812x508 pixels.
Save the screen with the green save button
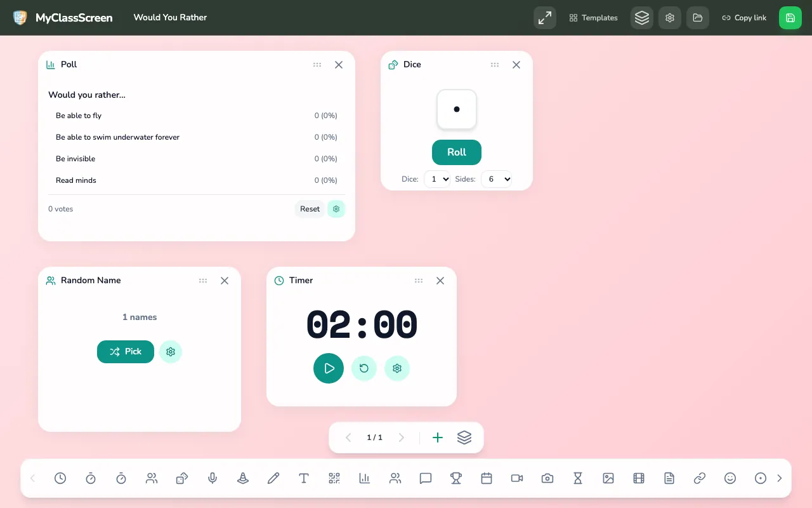click(x=790, y=18)
